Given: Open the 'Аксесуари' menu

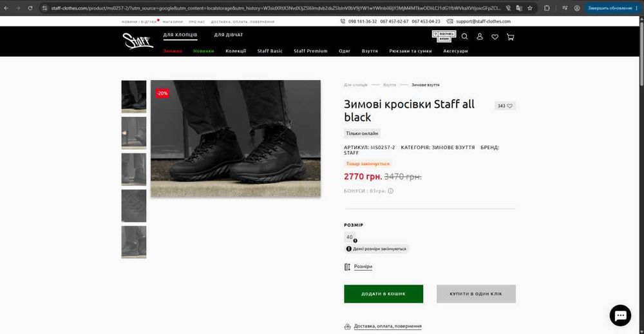Looking at the screenshot, I should (455, 51).
